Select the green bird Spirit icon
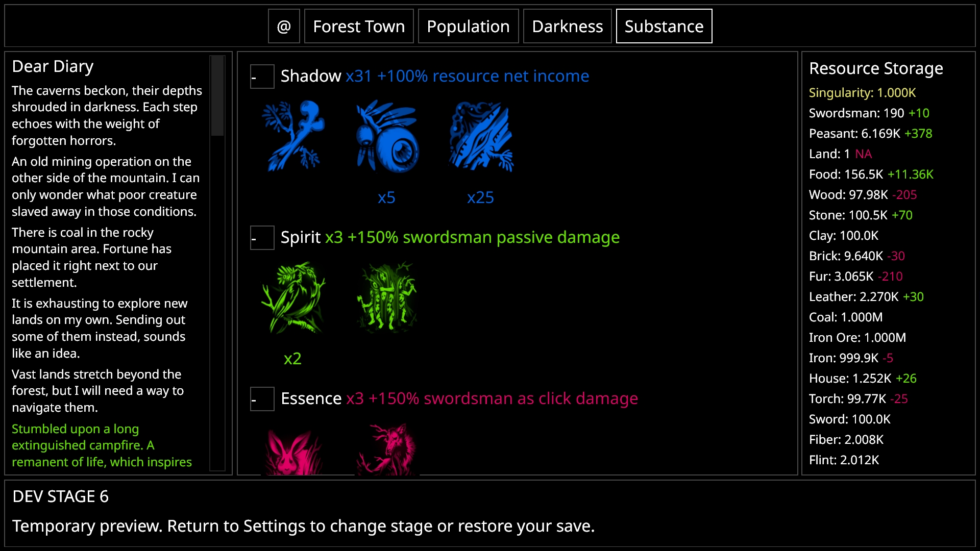This screenshot has width=980, height=551. (x=292, y=297)
